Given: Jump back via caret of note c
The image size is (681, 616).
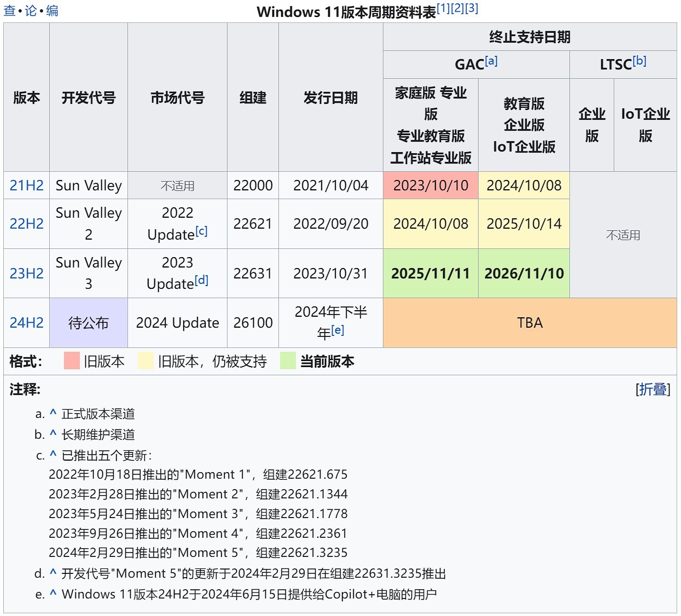Looking at the screenshot, I should point(53,455).
